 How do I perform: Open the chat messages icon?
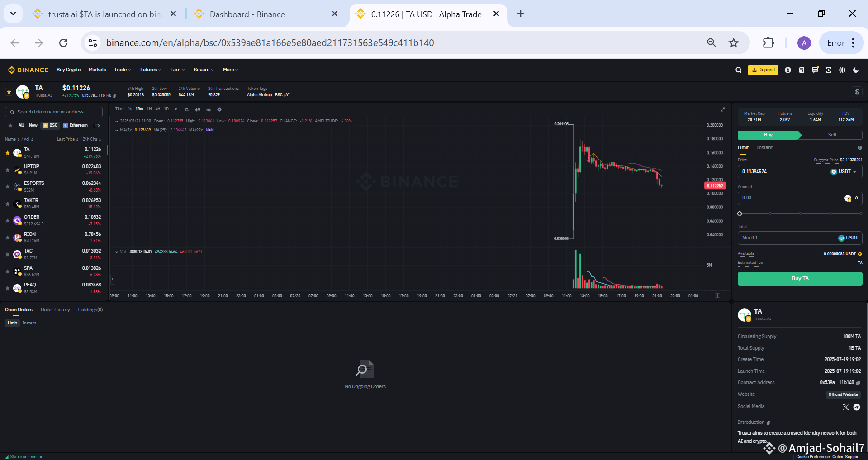815,70
